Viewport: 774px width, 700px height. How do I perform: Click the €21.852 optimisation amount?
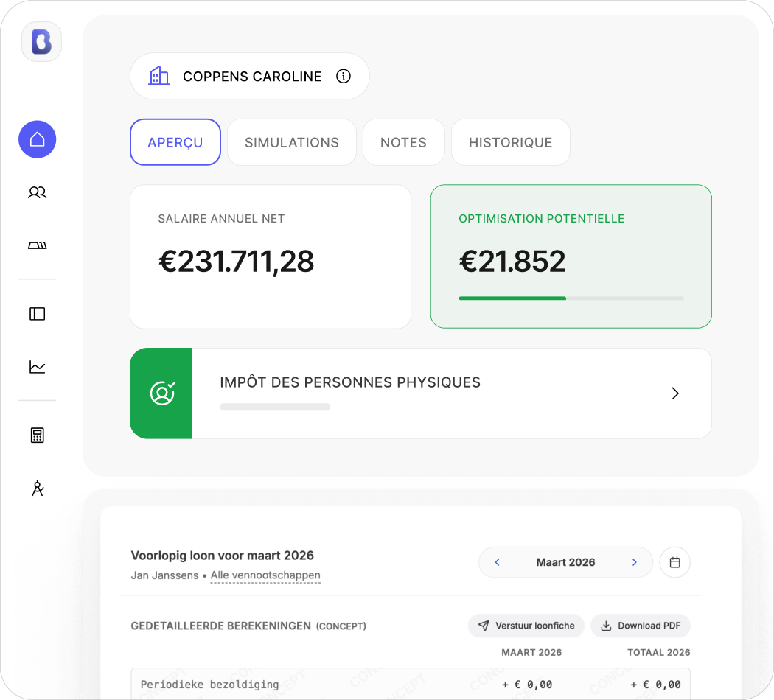coord(512,261)
